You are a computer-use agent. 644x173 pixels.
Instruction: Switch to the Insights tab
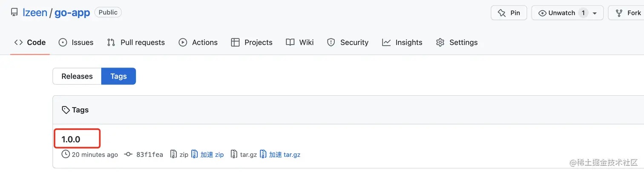(x=402, y=43)
